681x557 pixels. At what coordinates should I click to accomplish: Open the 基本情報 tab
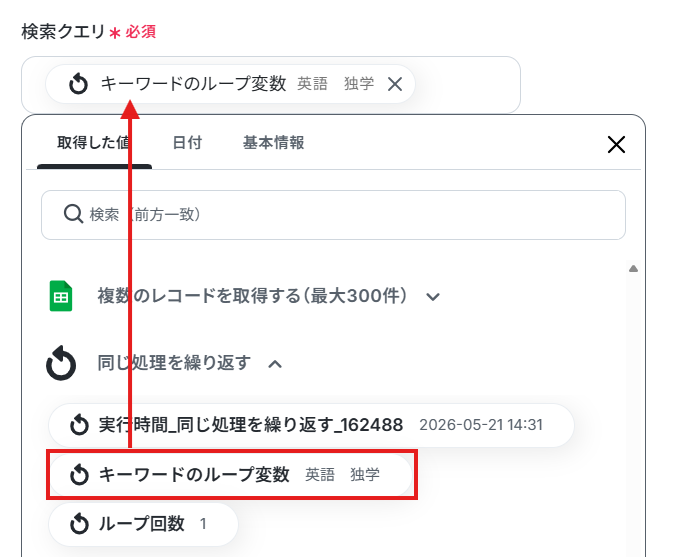click(x=273, y=143)
